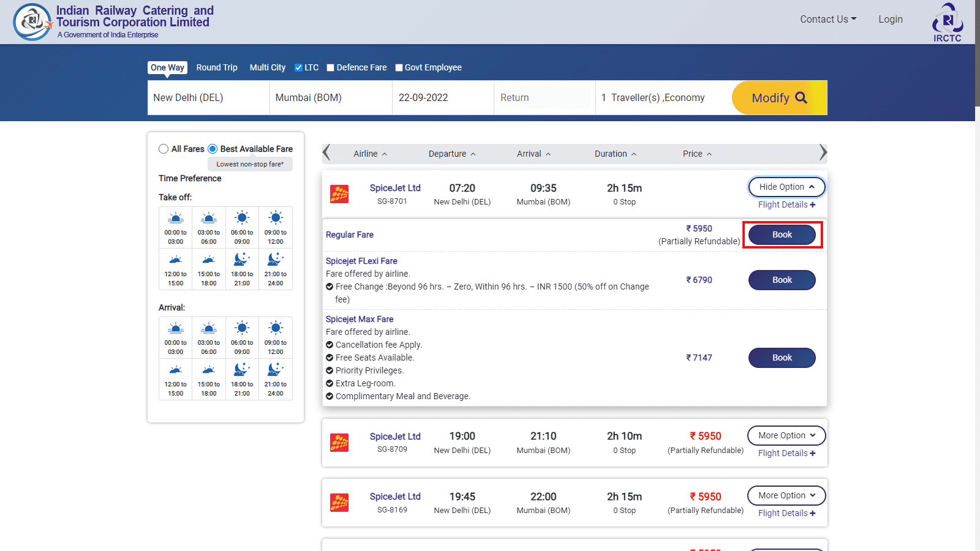Select arrival time 21:00 to 24:00
The width and height of the screenshot is (980, 551).
(x=276, y=379)
